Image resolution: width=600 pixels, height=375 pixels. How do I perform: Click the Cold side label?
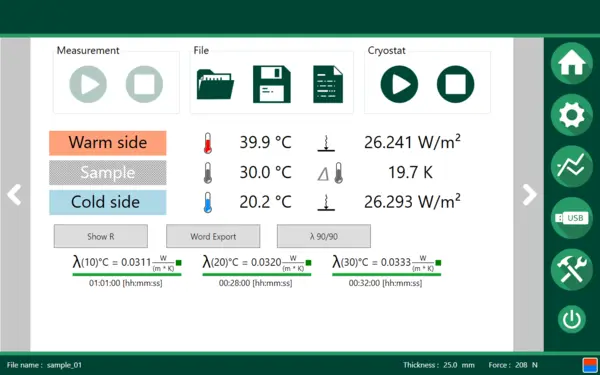(108, 202)
